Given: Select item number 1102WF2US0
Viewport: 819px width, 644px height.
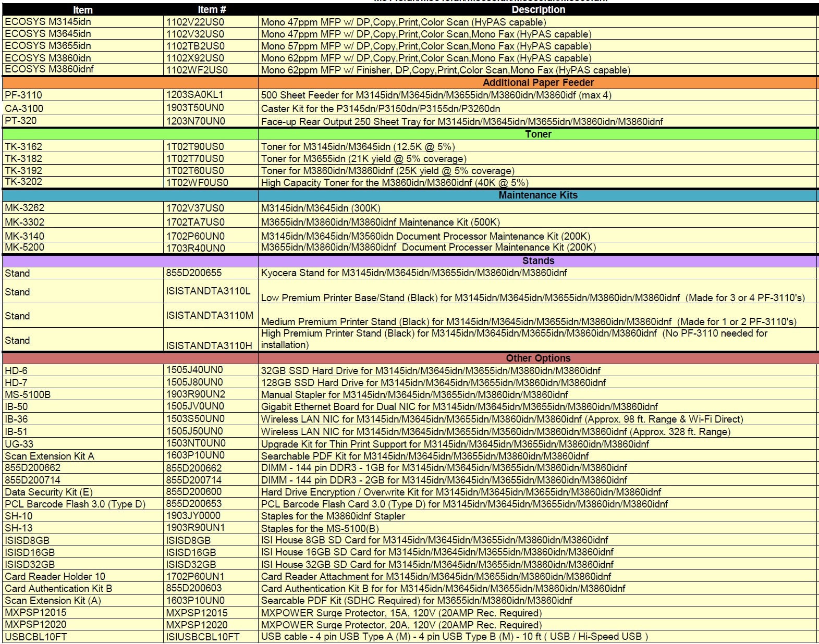Looking at the screenshot, I should coord(197,70).
